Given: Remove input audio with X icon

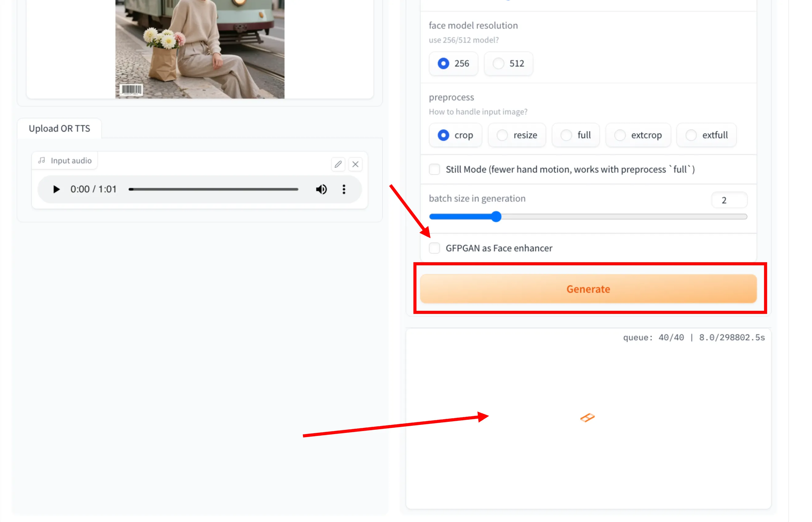Looking at the screenshot, I should [355, 164].
